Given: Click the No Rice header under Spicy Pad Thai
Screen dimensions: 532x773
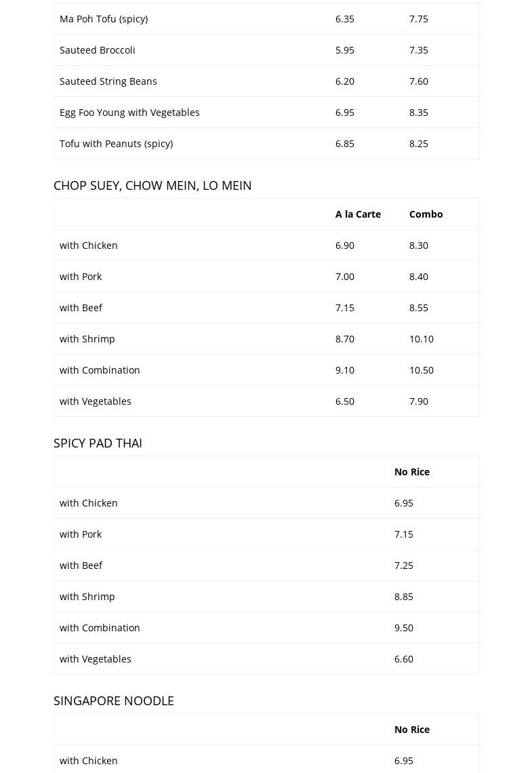Looking at the screenshot, I should (411, 472).
